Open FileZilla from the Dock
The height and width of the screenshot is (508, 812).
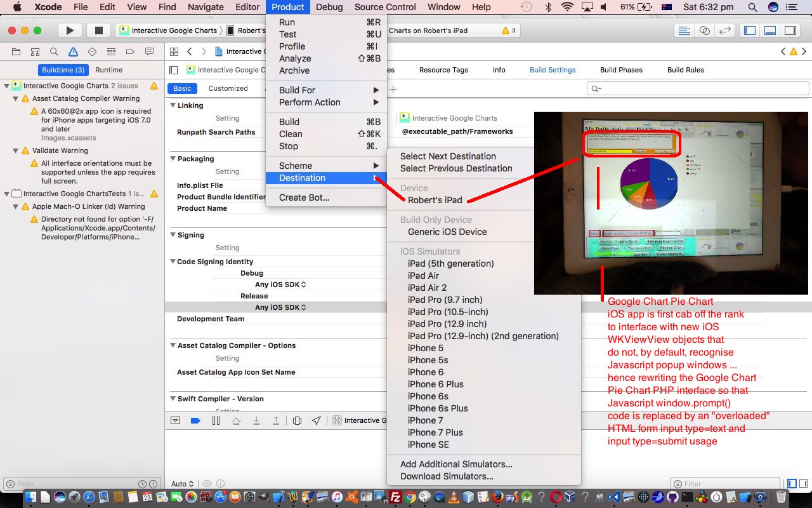tap(395, 497)
